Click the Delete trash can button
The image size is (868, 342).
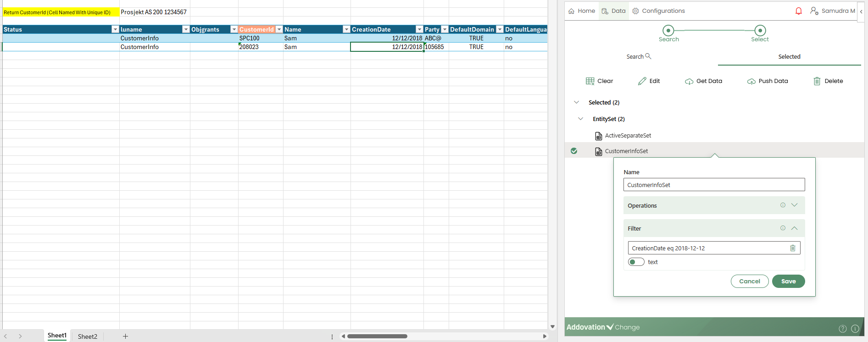(817, 81)
